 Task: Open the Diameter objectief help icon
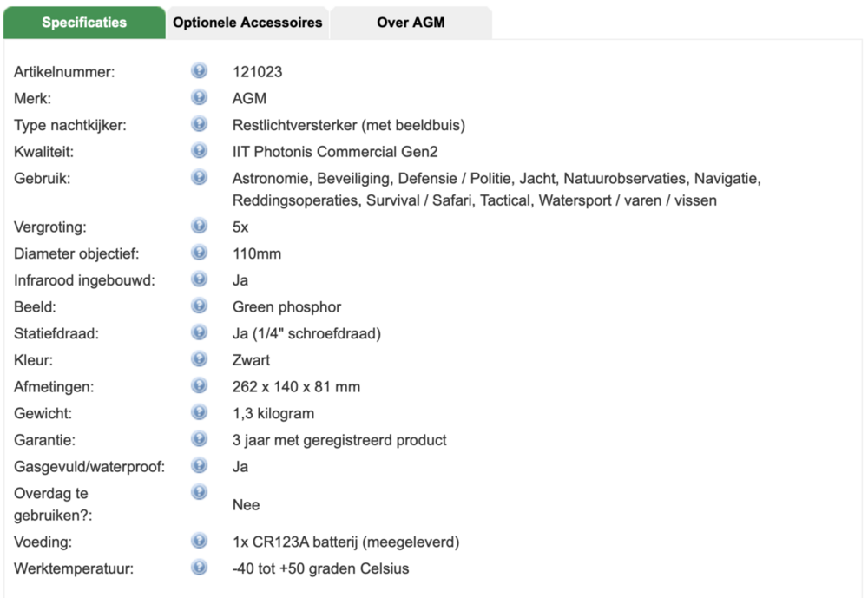200,253
